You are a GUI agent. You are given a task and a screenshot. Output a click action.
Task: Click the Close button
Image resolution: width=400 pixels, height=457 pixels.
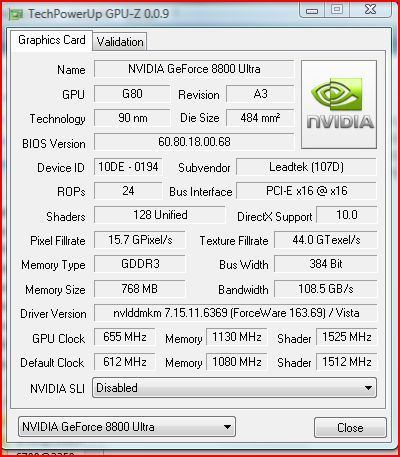click(x=350, y=427)
